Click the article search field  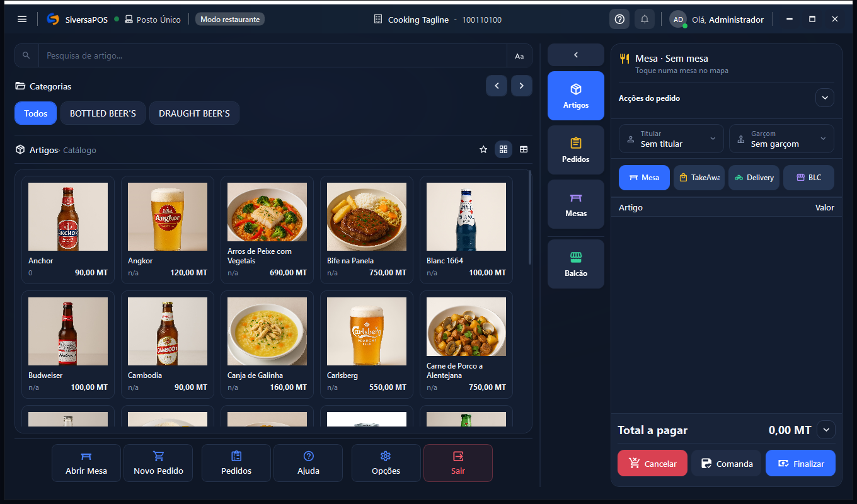(273, 55)
